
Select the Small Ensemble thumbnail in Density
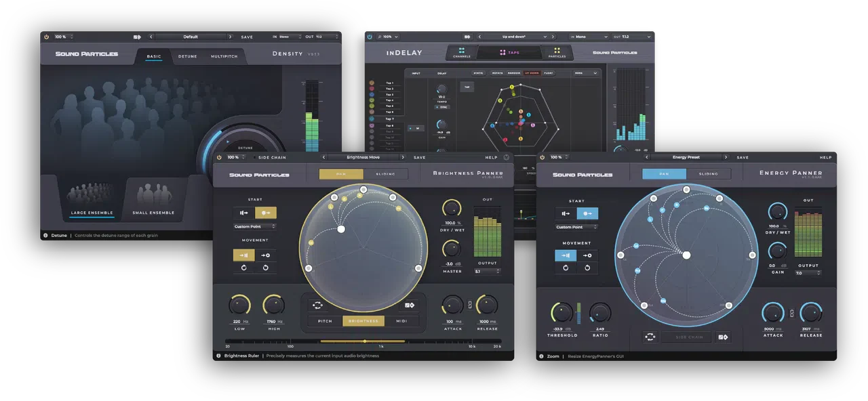pos(153,200)
